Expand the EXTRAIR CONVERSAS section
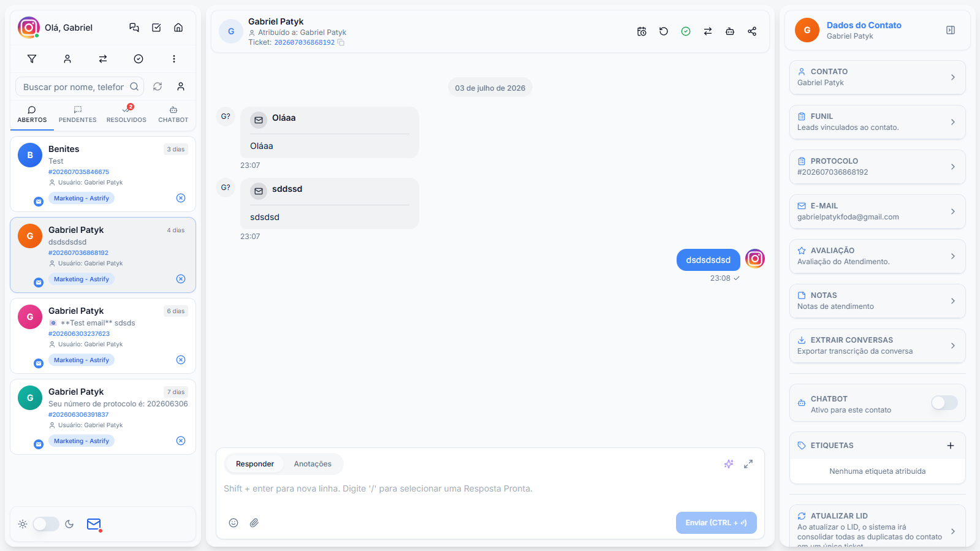The image size is (980, 551). click(878, 346)
